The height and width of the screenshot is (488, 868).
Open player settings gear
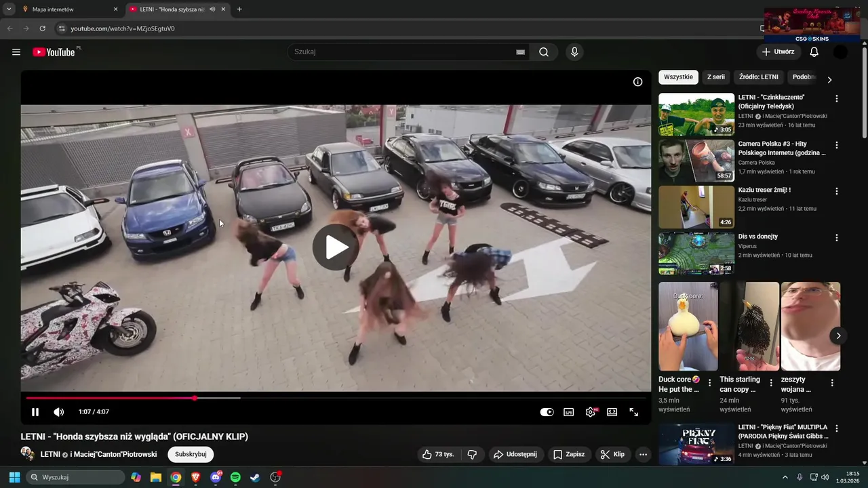(591, 412)
